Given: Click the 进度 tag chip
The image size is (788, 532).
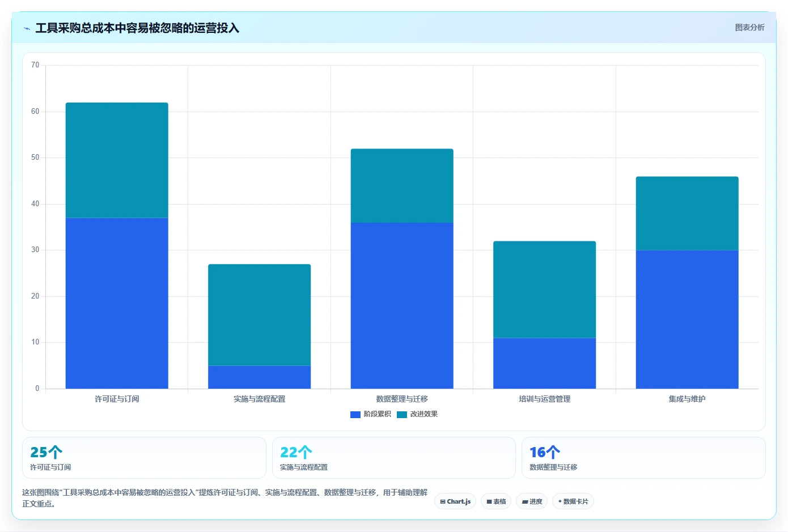Looking at the screenshot, I should [x=532, y=501].
